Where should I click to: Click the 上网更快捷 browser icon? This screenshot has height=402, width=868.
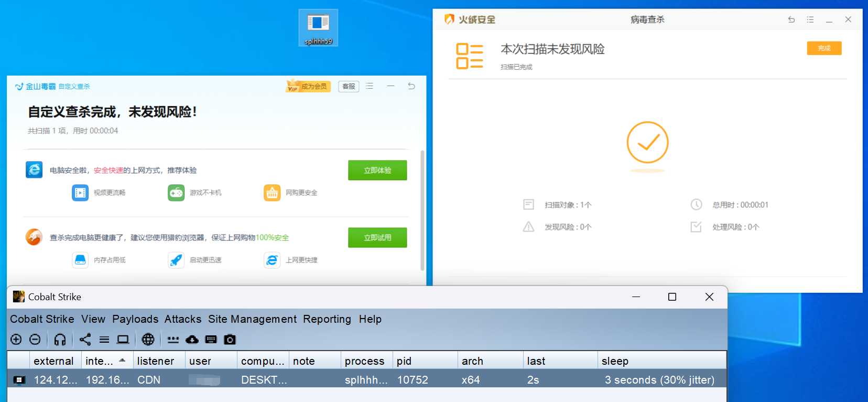tap(272, 260)
